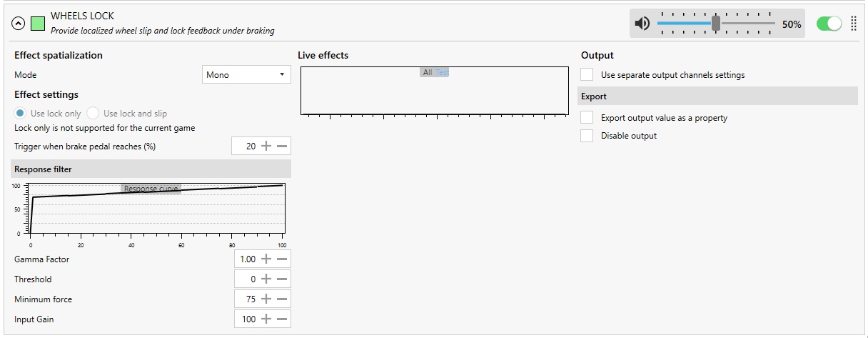Image resolution: width=868 pixels, height=338 pixels.
Task: Enable Use separate output channels settings
Action: click(587, 74)
